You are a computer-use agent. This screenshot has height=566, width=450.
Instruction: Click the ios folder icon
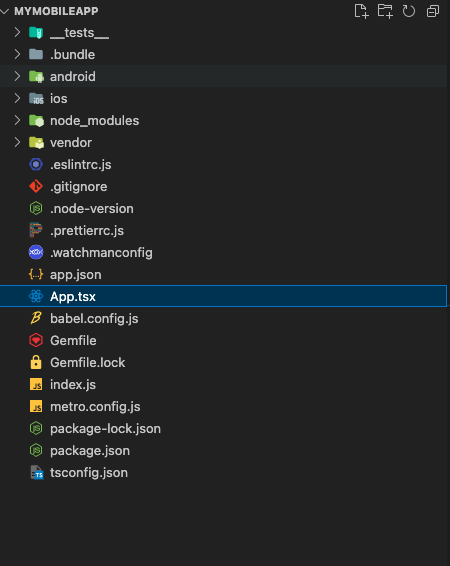[36, 99]
